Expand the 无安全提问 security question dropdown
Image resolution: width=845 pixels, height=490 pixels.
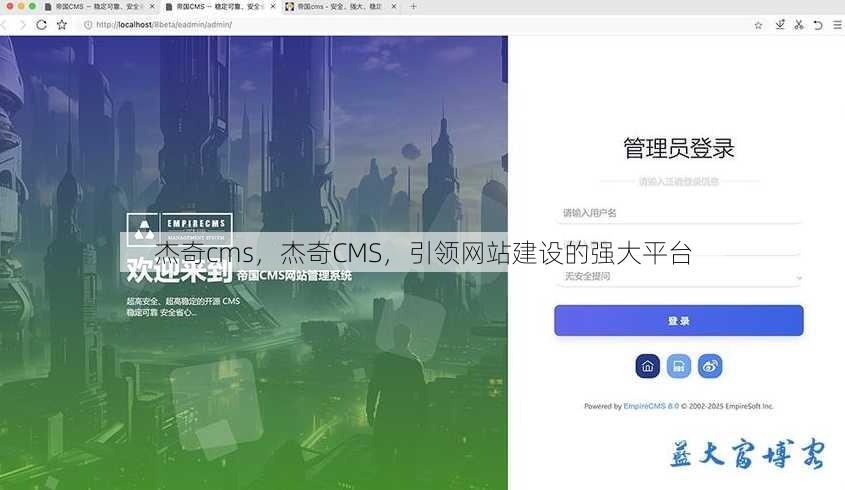click(x=678, y=277)
